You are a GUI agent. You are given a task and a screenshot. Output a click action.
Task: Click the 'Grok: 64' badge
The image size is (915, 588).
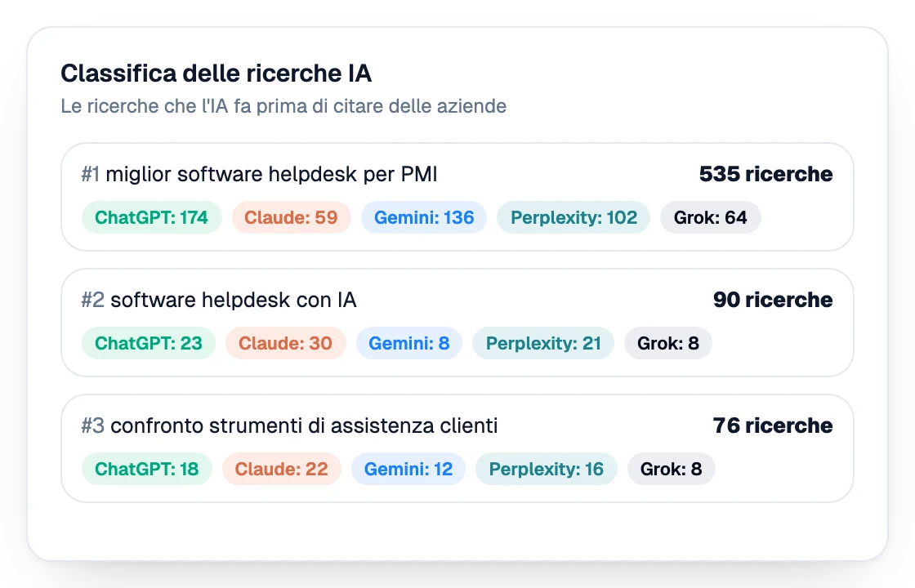(710, 217)
